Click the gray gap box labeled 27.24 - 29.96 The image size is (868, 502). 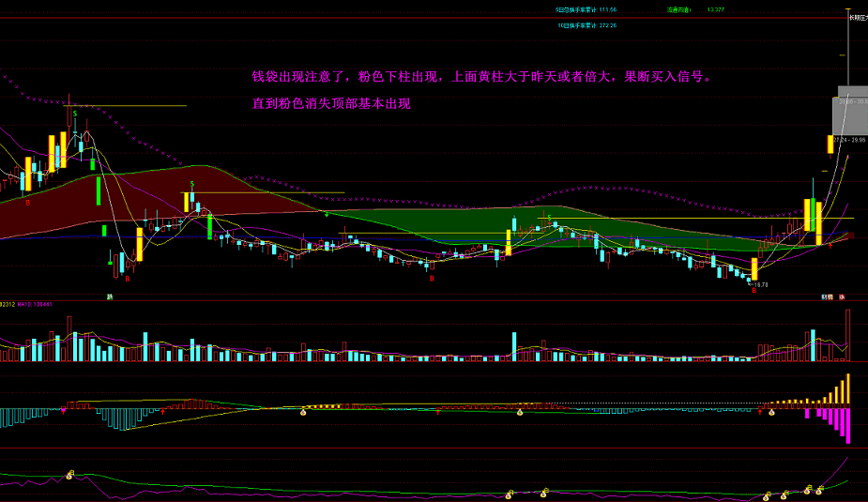(x=850, y=116)
